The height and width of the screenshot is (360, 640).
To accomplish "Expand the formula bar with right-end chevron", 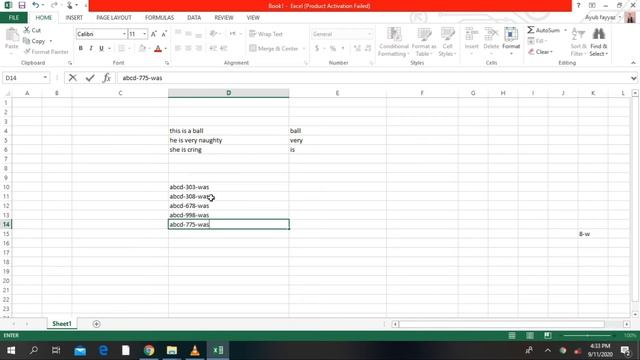I will point(633,78).
